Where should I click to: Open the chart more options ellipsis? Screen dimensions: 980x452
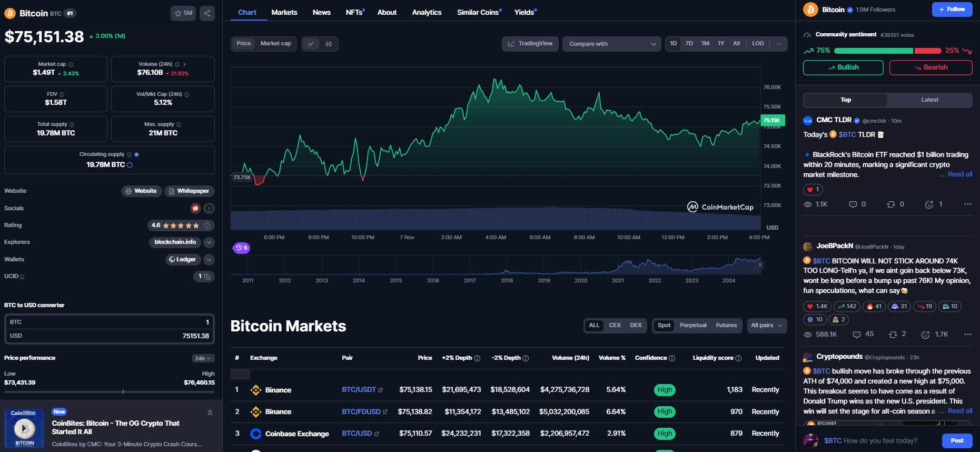(779, 44)
